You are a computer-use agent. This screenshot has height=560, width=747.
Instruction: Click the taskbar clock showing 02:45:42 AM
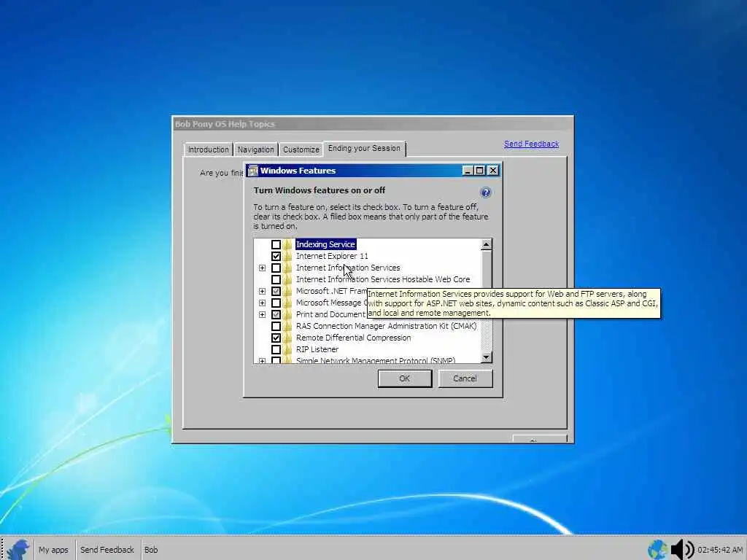click(x=720, y=550)
